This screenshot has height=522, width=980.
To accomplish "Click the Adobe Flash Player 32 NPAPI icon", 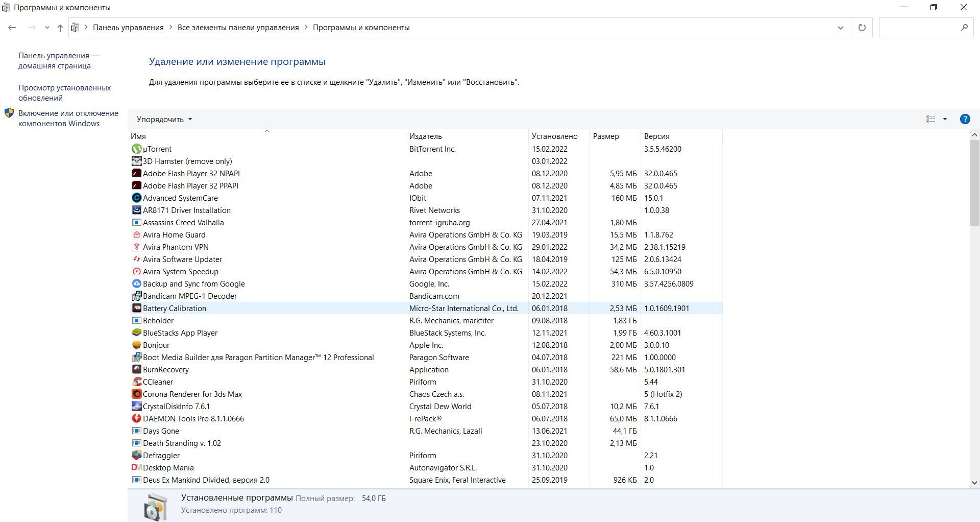I will pyautogui.click(x=136, y=173).
